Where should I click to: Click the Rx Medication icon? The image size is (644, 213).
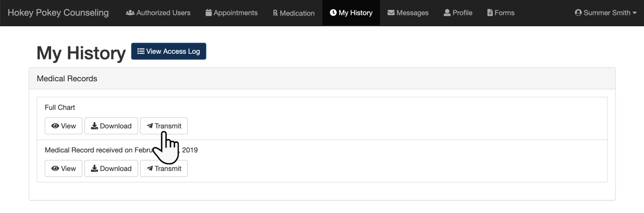coord(275,13)
